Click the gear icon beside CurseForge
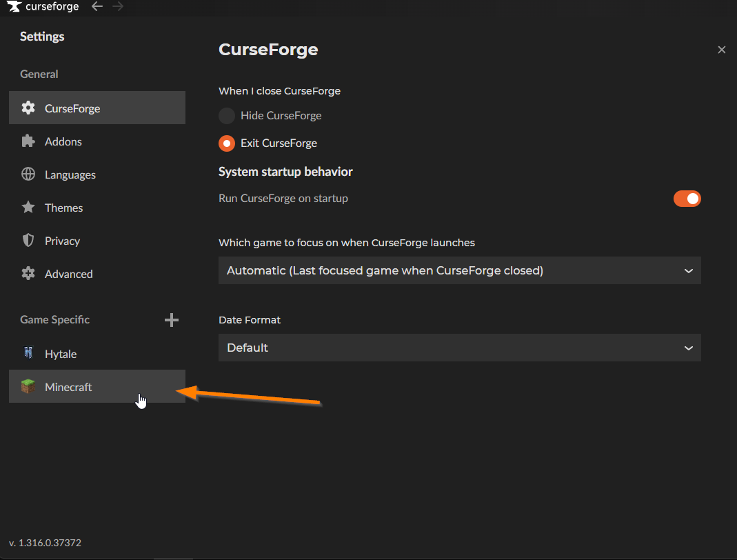737x560 pixels. pos(28,108)
